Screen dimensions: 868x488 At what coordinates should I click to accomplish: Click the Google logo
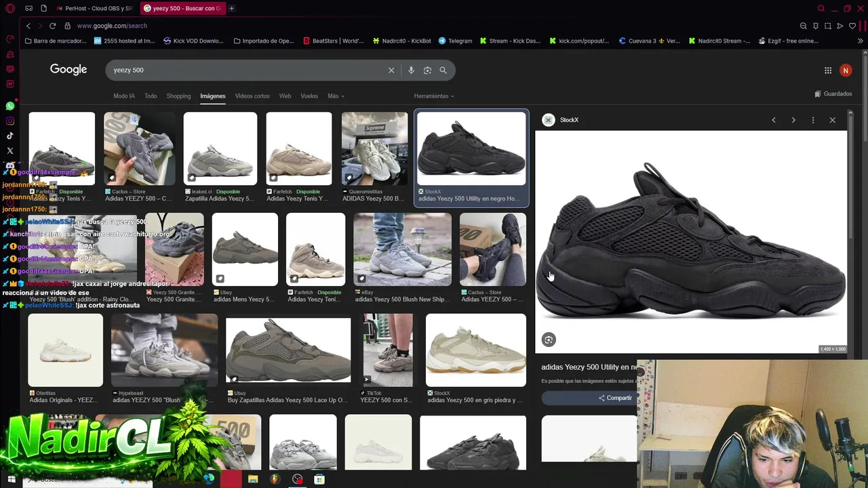[x=68, y=69]
